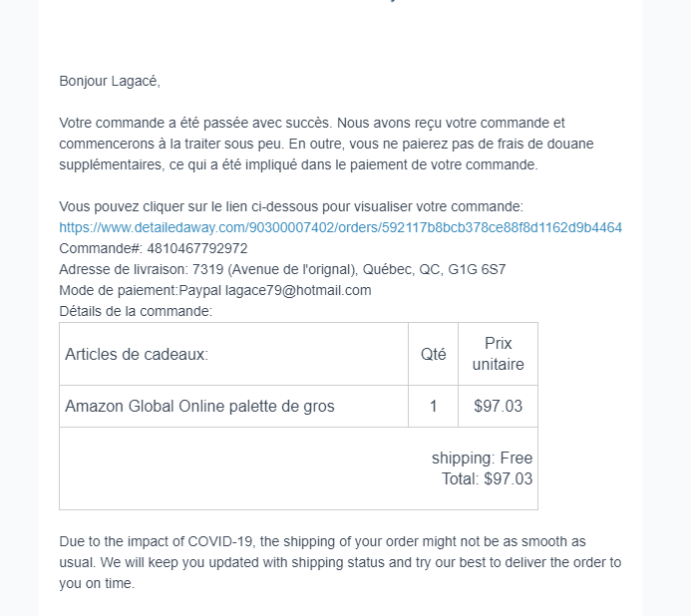Screen dimensions: 691x616
Task: Click the quantity value 1 cell
Action: (x=433, y=406)
